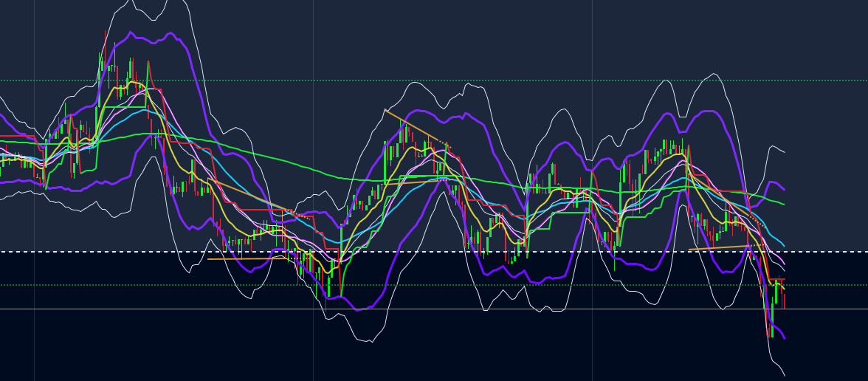Select the thick purple upper band's highest peak
868x381 pixels.
131,32
